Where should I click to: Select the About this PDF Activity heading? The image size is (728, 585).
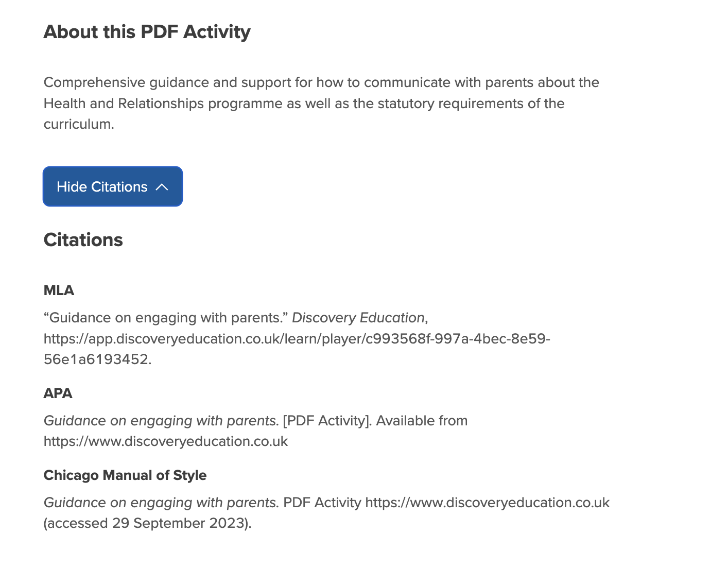pyautogui.click(x=147, y=32)
